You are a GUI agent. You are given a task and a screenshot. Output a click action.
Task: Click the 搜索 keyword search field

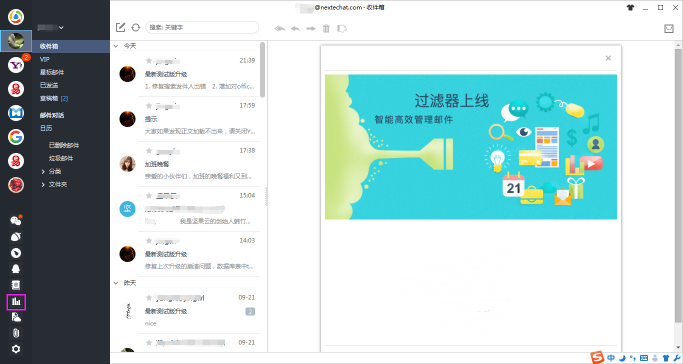[x=202, y=27]
